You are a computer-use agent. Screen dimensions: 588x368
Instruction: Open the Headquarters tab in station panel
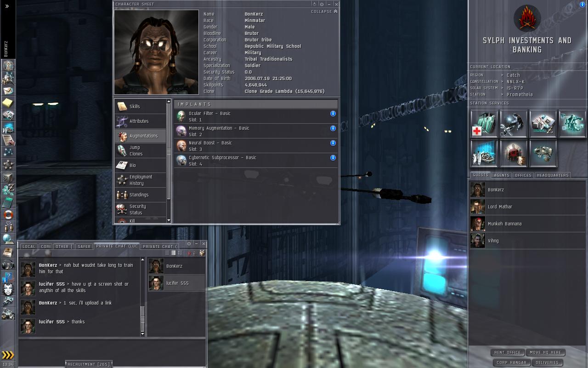pos(553,175)
